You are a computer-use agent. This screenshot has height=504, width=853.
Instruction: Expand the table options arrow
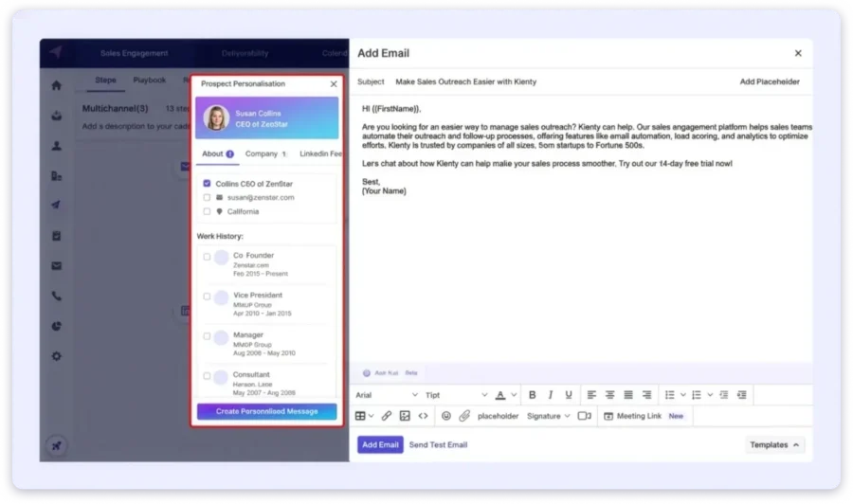click(371, 416)
